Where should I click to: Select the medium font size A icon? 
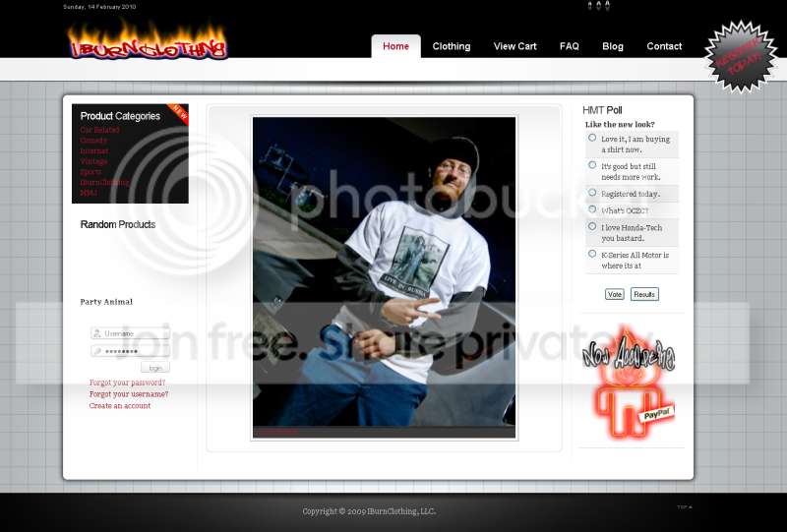point(598,6)
